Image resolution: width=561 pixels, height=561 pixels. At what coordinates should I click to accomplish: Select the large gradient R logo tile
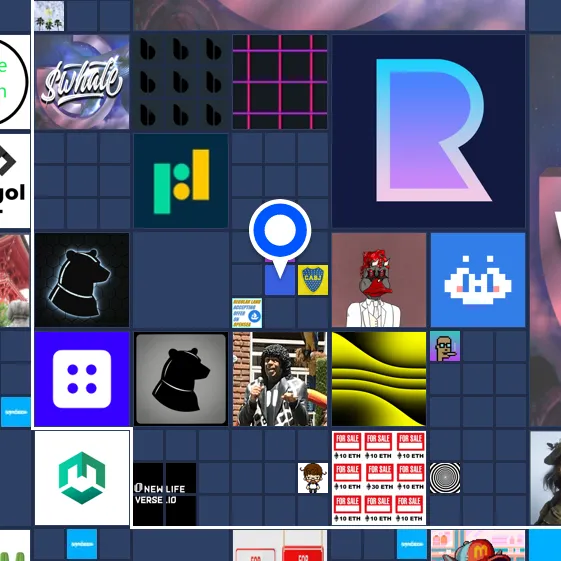pyautogui.click(x=429, y=131)
